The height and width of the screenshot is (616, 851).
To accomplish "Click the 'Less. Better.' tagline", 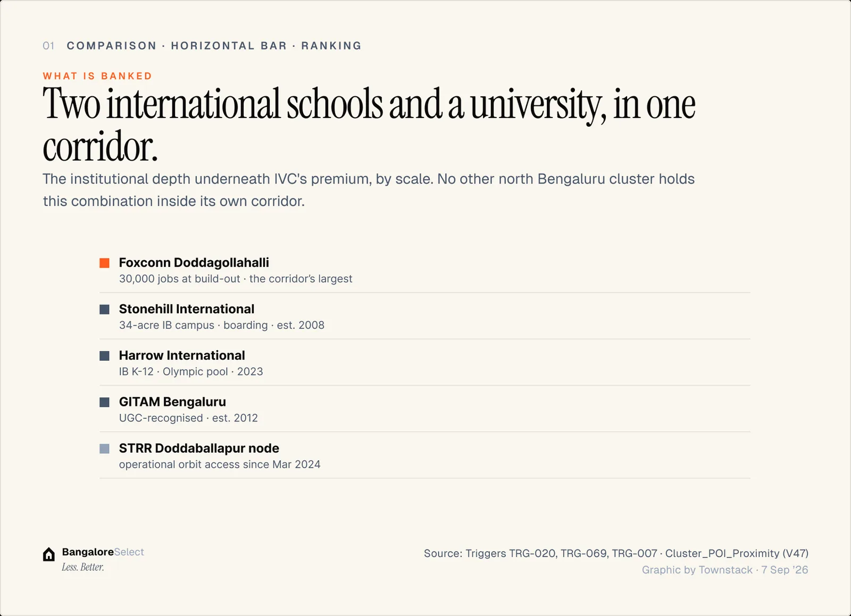I will tap(83, 567).
